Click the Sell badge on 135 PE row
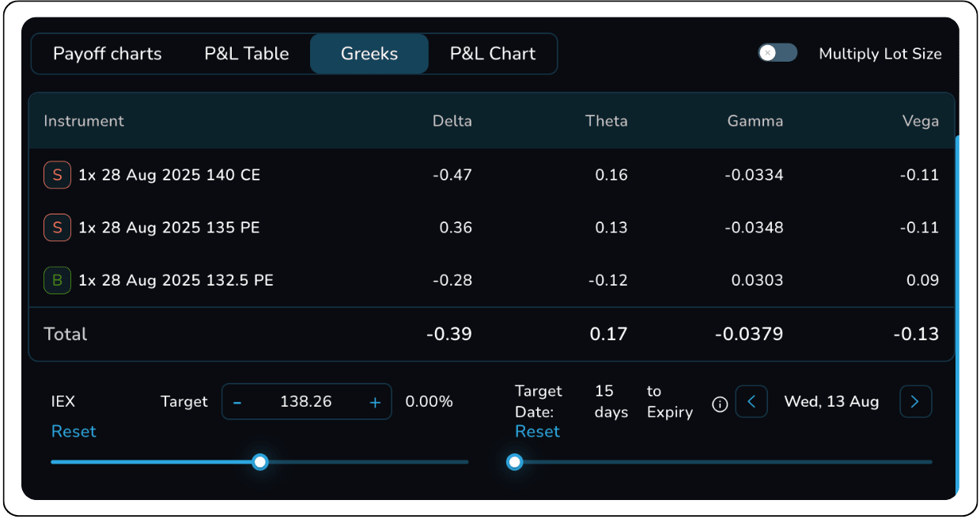980x519 pixels. 57,228
